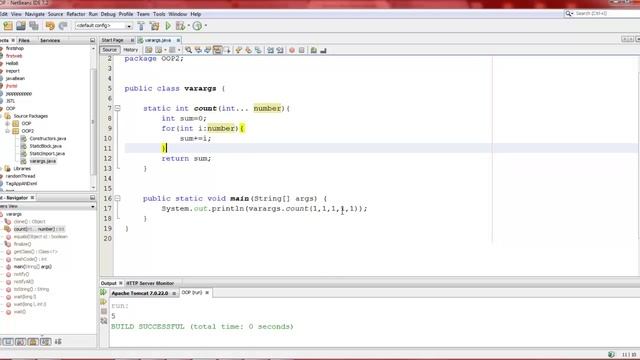
Task: Open the Profile Project dropdown arrow
Action: point(205,26)
